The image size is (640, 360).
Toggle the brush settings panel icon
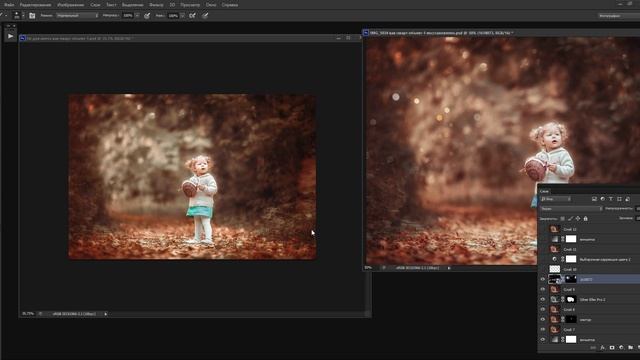(x=32, y=16)
